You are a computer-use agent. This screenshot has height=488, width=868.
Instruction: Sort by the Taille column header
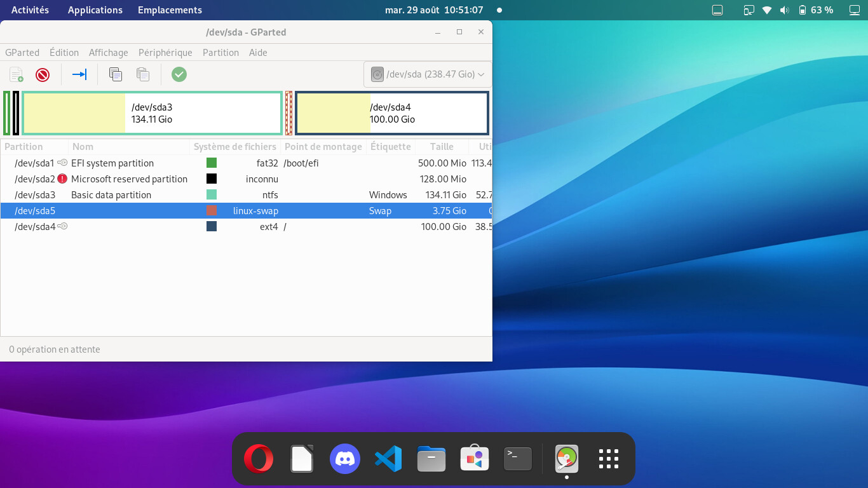click(x=442, y=147)
